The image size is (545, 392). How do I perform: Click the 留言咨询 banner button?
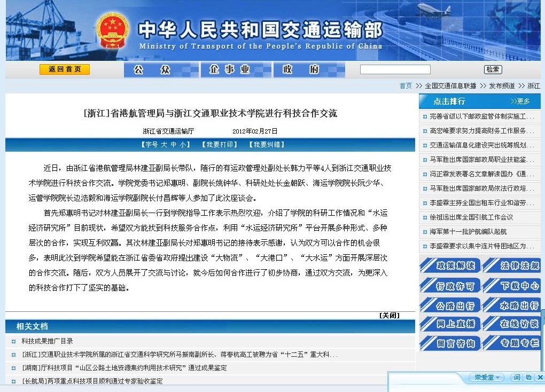(450, 343)
